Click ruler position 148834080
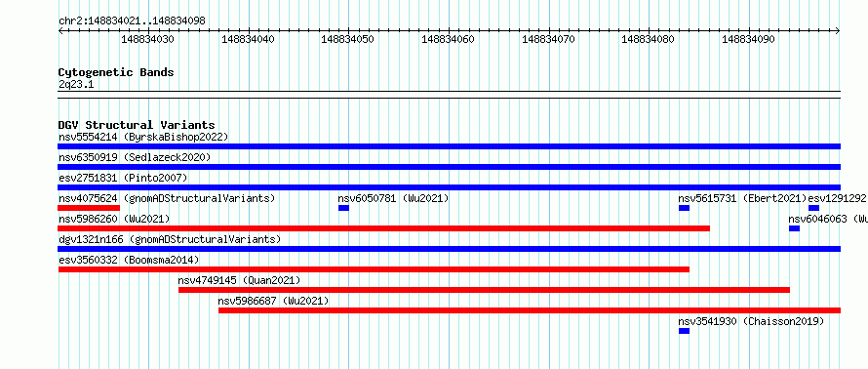The width and height of the screenshot is (868, 369). [x=649, y=39]
